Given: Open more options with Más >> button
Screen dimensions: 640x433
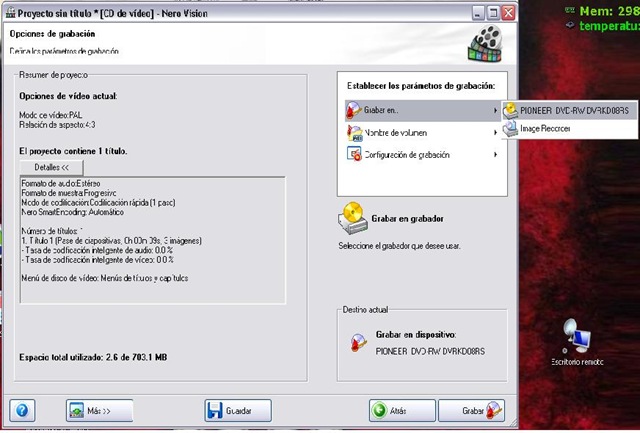Looking at the screenshot, I should (x=100, y=411).
